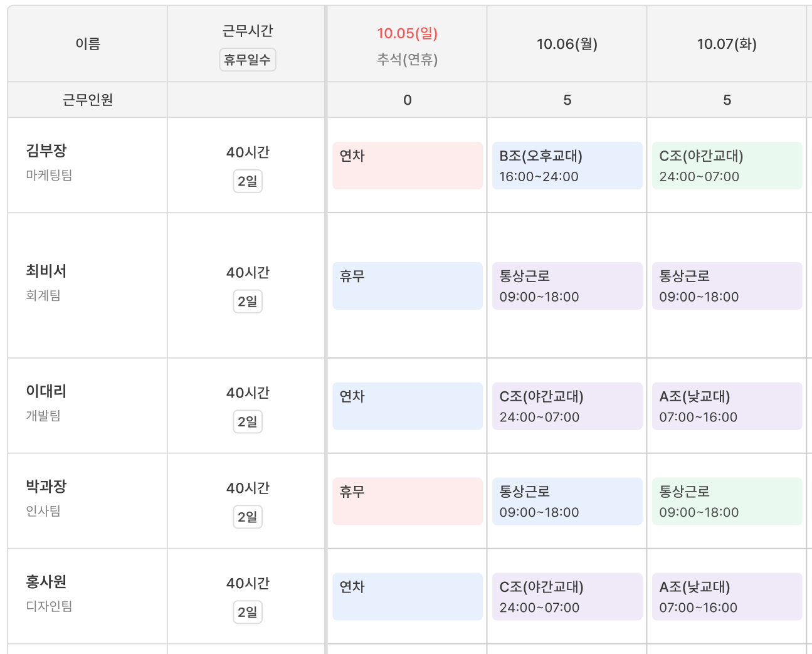Click the 이름 column header
The height and width of the screenshot is (654, 812).
pyautogui.click(x=88, y=44)
